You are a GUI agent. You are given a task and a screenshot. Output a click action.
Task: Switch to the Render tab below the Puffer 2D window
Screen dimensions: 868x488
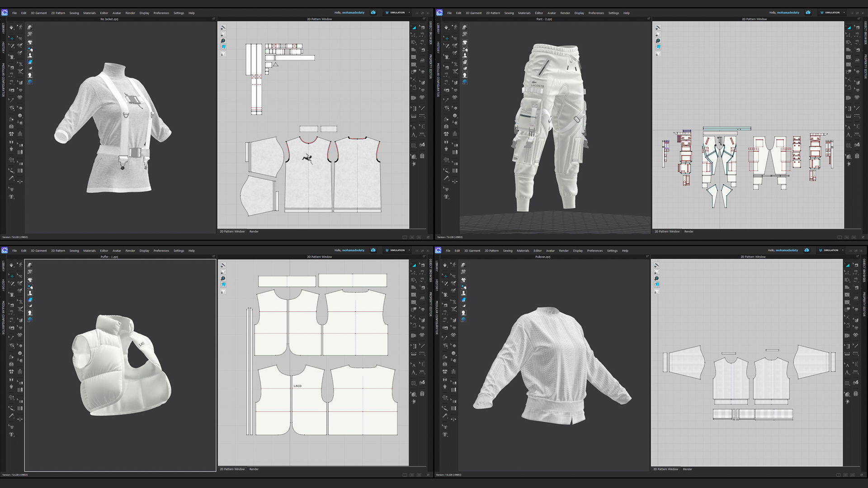click(x=254, y=469)
